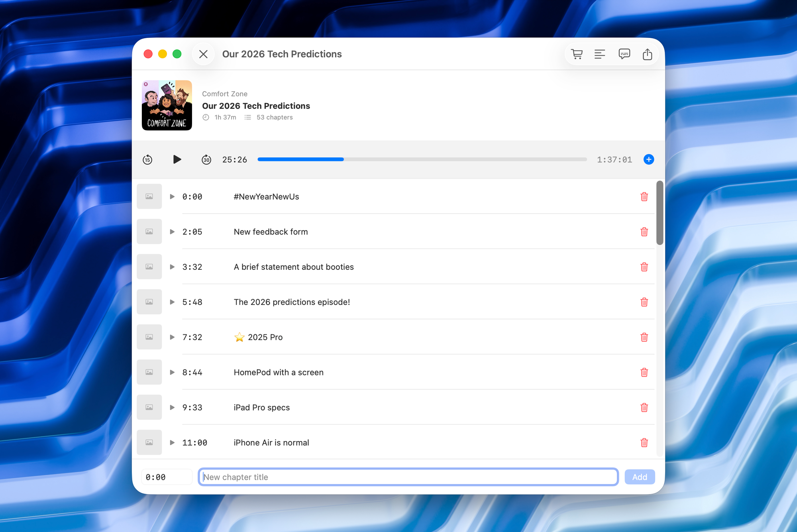This screenshot has height=532, width=797.
Task: Click the Add button
Action: point(639,477)
